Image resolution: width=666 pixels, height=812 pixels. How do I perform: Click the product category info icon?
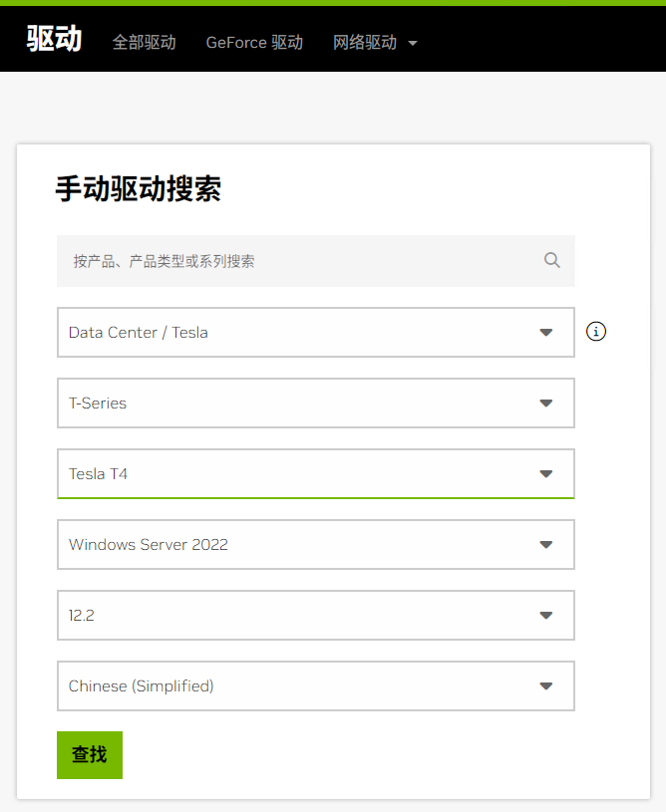pyautogui.click(x=596, y=332)
